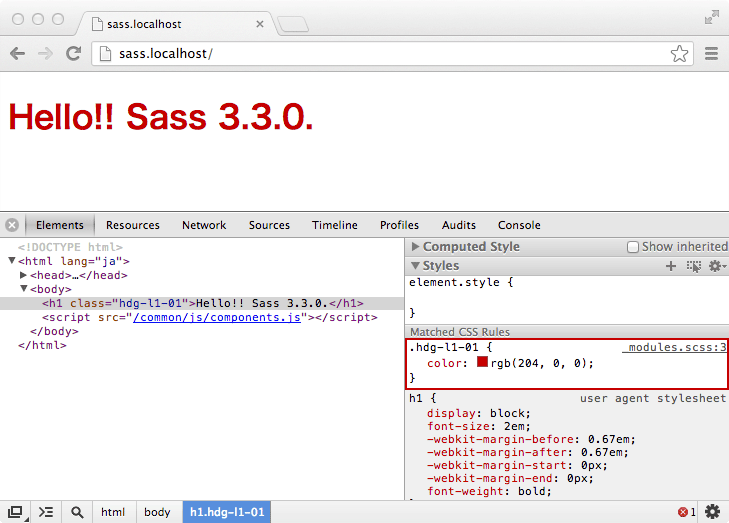The height and width of the screenshot is (523, 729).
Task: Reload the sass.localhost page
Action: click(x=73, y=53)
